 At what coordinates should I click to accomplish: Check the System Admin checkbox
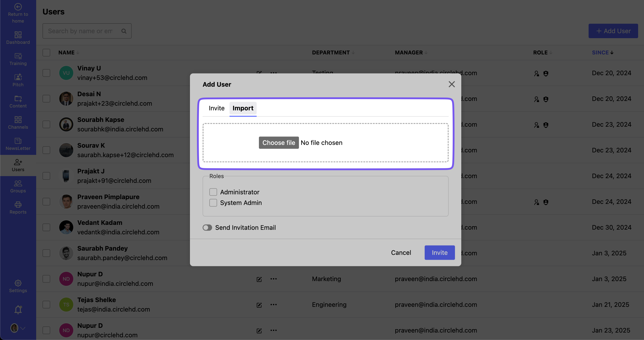coord(213,203)
